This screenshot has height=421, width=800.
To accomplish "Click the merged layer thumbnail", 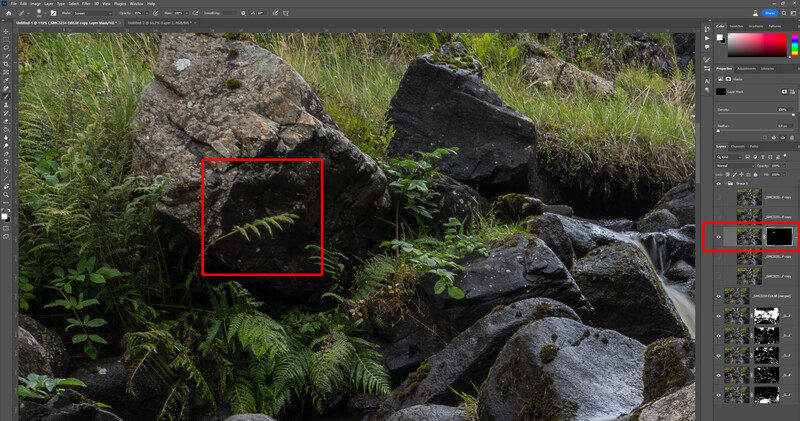I will click(x=736, y=295).
